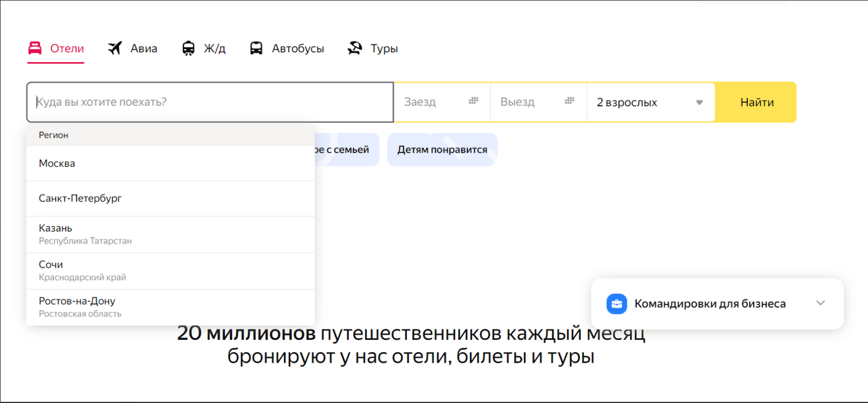Select Ростов-на-Дону suggestion
This screenshot has width=868, height=403.
point(170,307)
